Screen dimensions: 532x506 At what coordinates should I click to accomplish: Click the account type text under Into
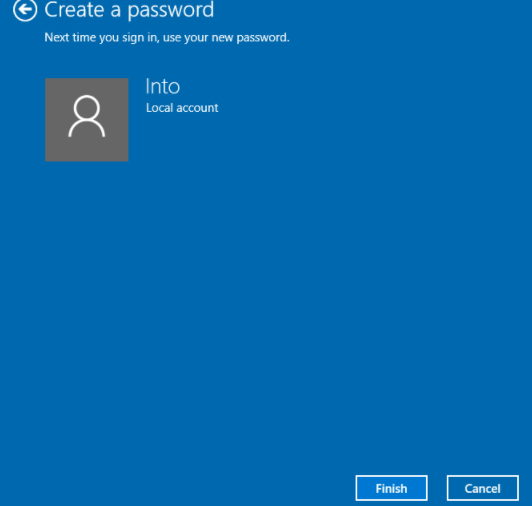[182, 108]
